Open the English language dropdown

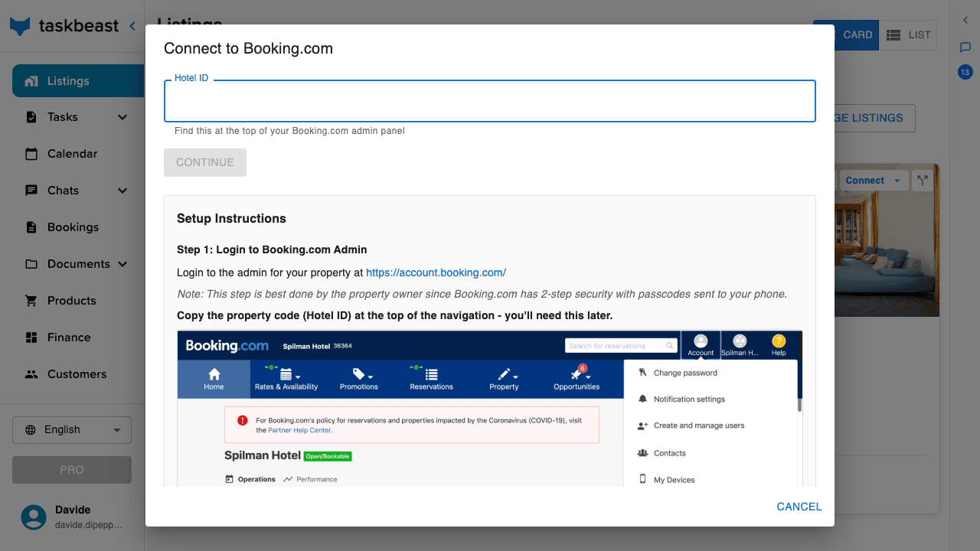click(72, 430)
